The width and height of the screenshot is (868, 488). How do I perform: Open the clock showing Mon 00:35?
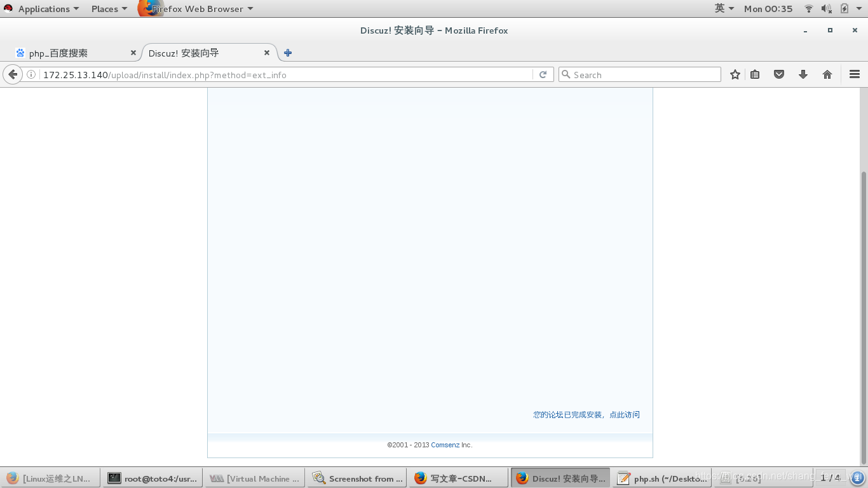[x=768, y=9]
